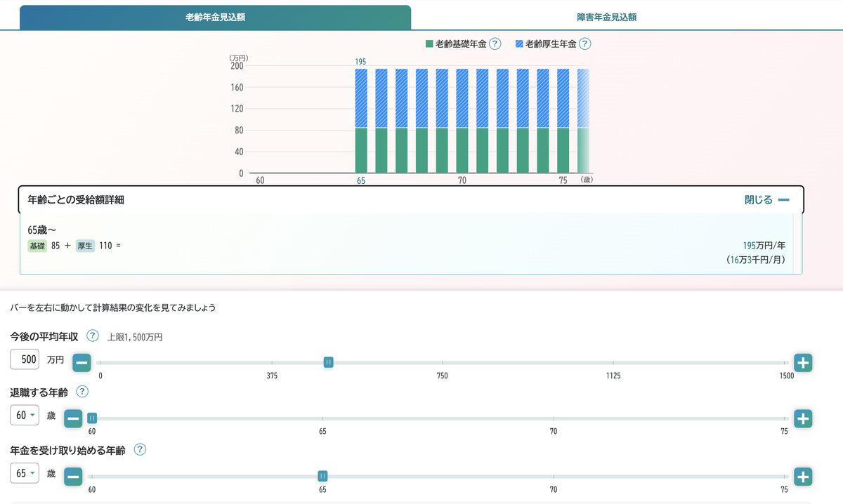Increase pension start age with plus button
843x504 pixels.
coord(804,477)
